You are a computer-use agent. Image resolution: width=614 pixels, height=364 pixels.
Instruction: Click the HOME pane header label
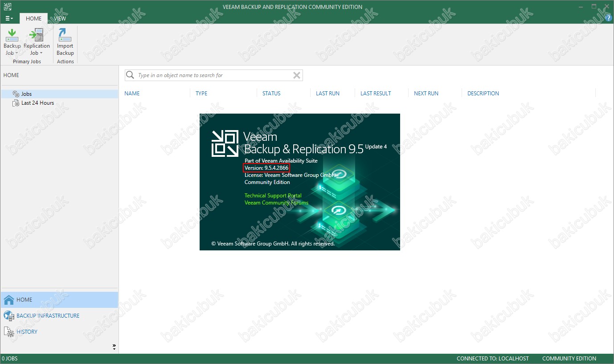tap(11, 75)
